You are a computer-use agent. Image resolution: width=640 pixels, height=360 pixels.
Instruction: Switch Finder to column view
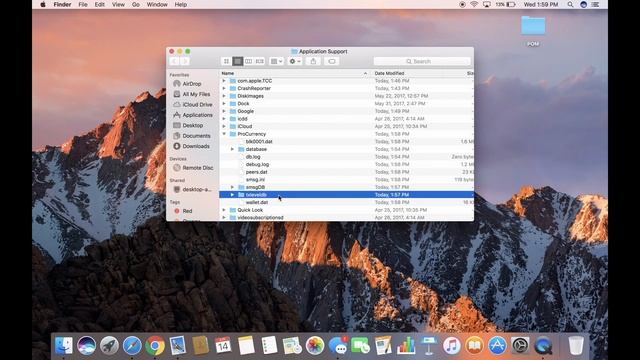pos(248,61)
